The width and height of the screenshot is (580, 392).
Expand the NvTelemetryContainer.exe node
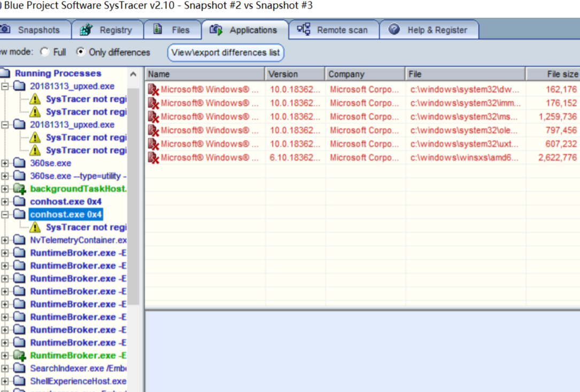(x=5, y=240)
